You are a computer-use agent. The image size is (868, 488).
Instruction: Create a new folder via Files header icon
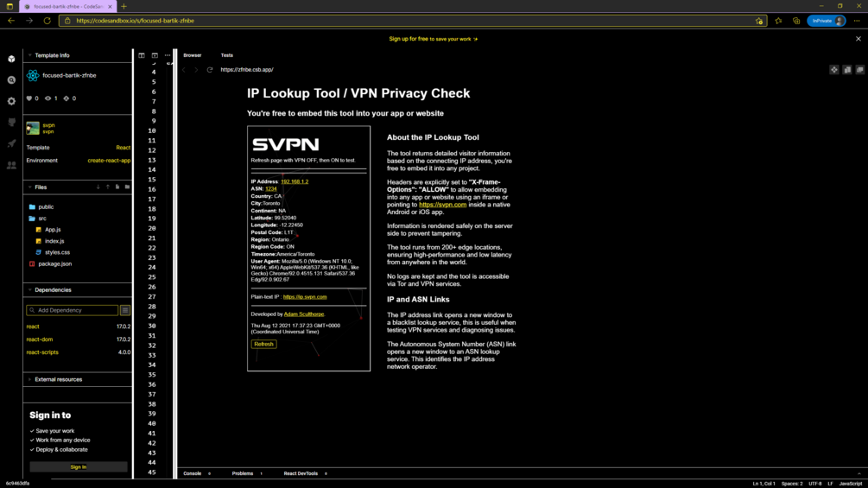pos(127,187)
